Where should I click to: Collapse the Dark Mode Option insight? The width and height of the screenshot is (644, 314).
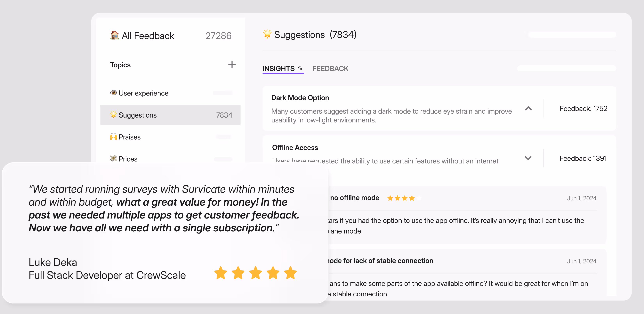point(528,109)
